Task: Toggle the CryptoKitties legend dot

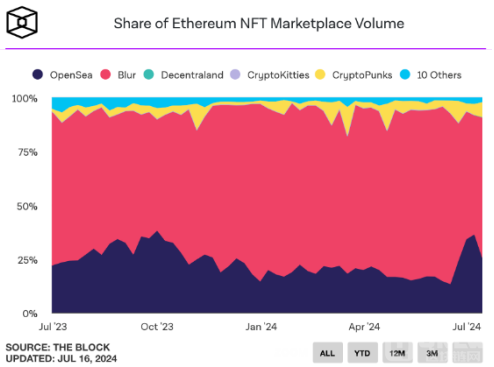Action: (x=235, y=74)
